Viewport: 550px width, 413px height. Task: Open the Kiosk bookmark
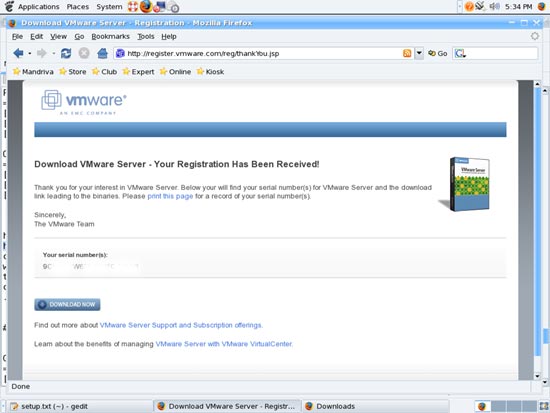210,72
